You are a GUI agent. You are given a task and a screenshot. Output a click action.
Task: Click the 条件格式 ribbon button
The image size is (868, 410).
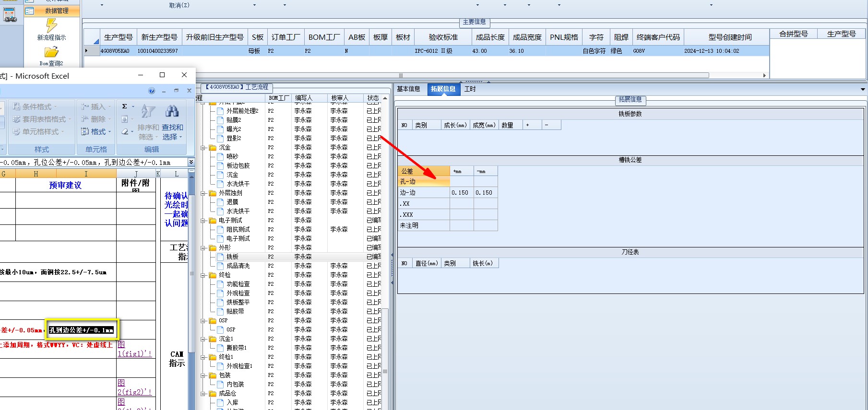coord(35,106)
